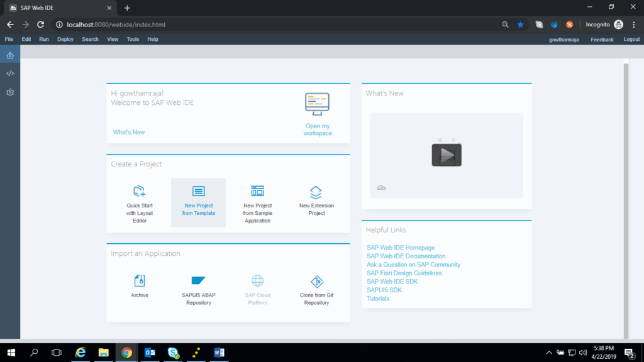Open the Windows notification center
This screenshot has height=362, width=644.
(630, 353)
